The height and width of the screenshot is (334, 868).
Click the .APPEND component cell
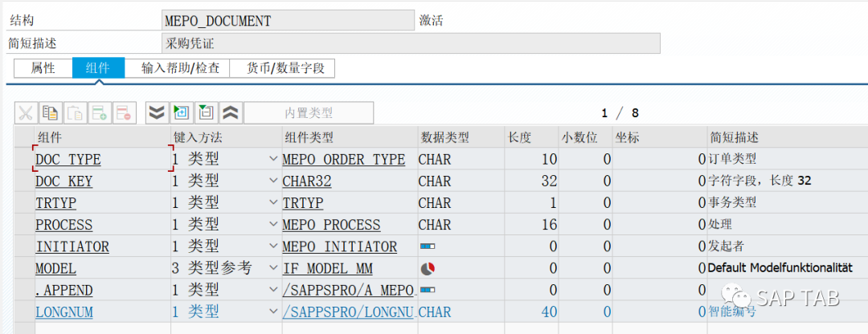(102, 290)
